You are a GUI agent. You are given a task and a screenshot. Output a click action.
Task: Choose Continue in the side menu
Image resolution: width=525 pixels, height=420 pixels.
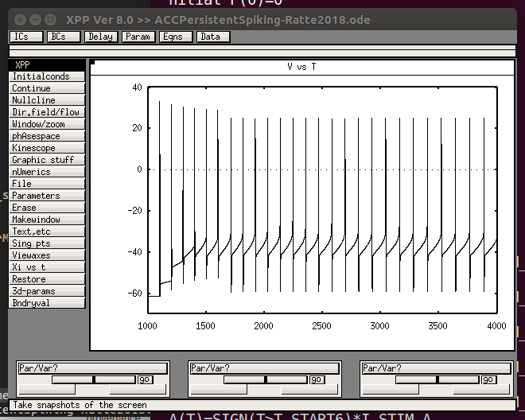pos(47,88)
